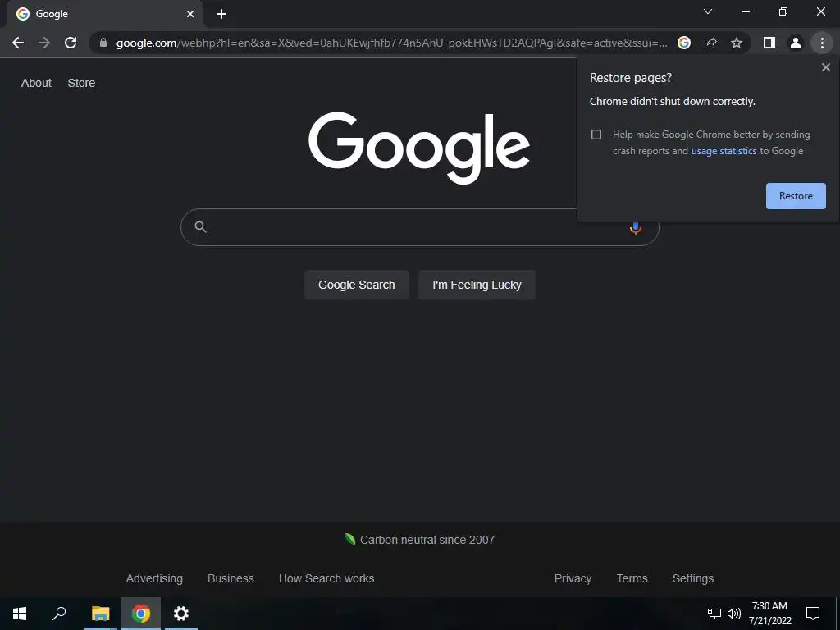Show calendar by clicking clock 7:30 AM
Viewport: 840px width, 630px height.
(x=769, y=614)
